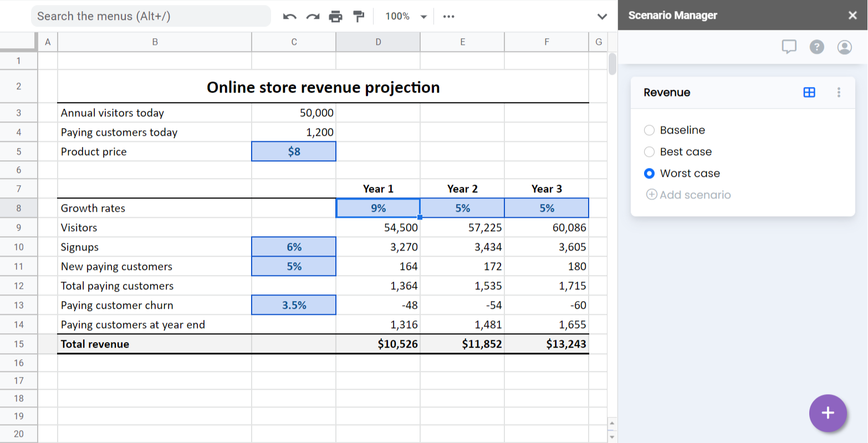Open the Revenue three-dot options menu
Image resolution: width=868 pixels, height=443 pixels.
point(839,93)
